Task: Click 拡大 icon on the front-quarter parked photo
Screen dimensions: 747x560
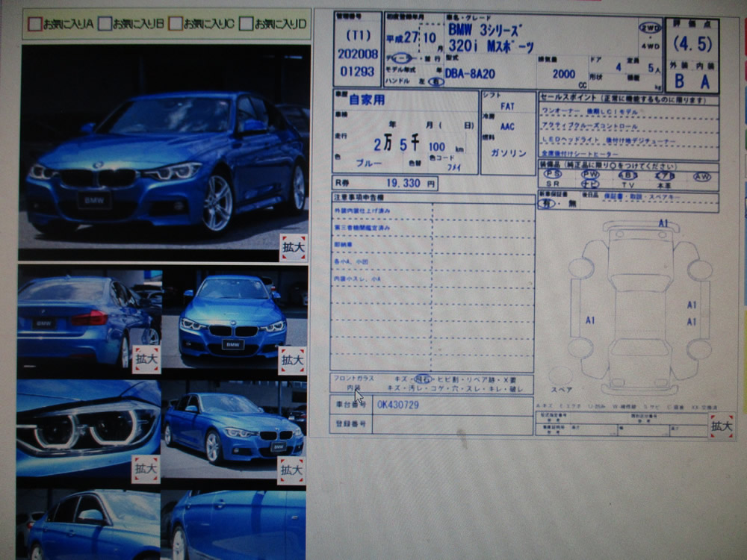Action: click(x=291, y=470)
